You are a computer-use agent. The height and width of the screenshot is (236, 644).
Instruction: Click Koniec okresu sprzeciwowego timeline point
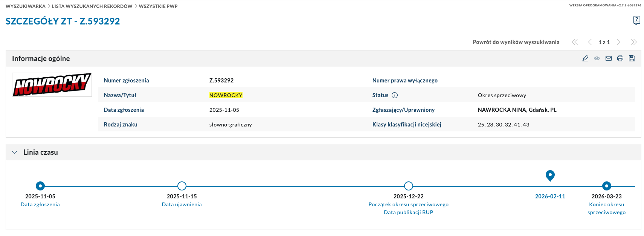(x=606, y=186)
